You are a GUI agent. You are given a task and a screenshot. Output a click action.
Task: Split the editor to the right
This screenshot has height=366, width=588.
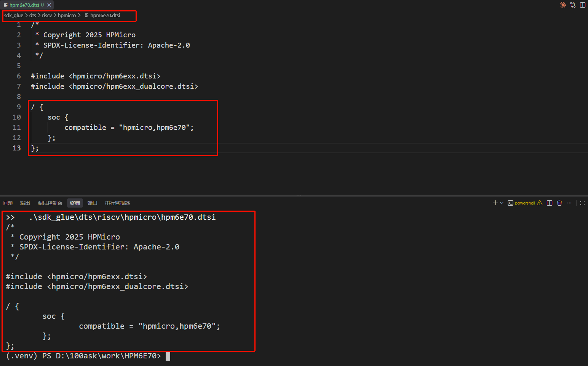click(x=583, y=5)
